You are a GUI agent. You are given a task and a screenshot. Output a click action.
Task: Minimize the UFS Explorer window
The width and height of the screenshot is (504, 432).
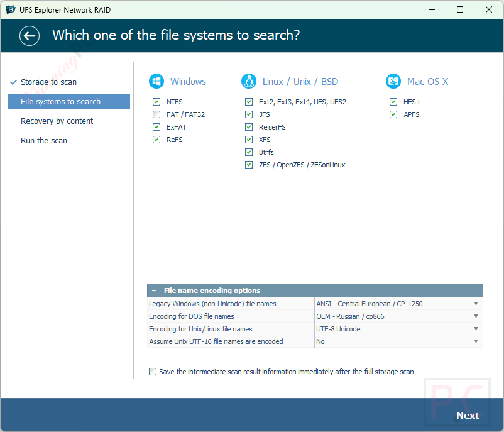coord(432,9)
